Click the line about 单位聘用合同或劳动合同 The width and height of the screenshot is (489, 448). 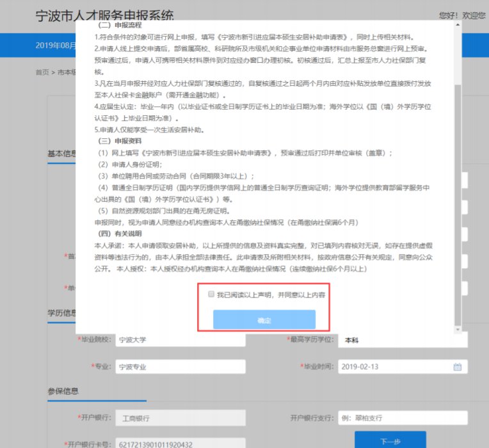coord(176,176)
